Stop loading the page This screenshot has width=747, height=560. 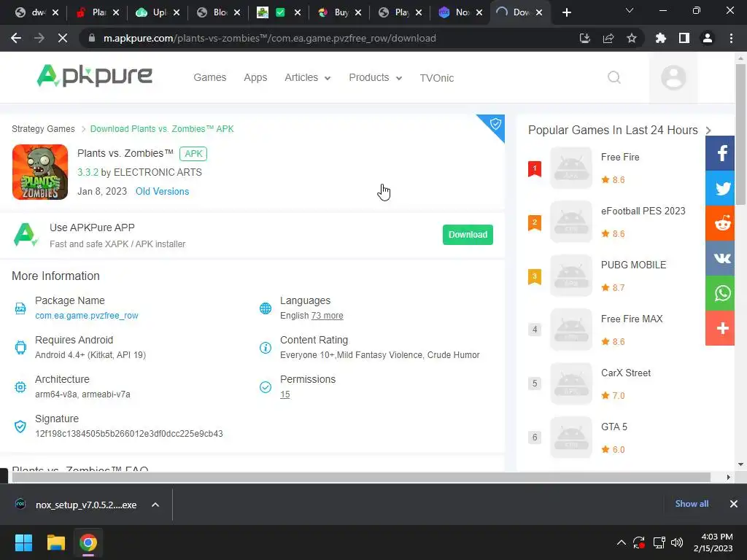(63, 38)
